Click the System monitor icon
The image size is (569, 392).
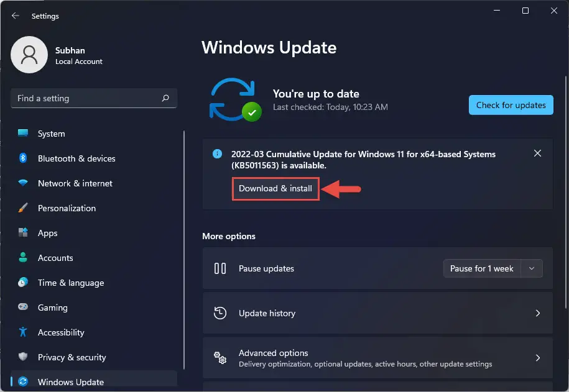pyautogui.click(x=23, y=133)
